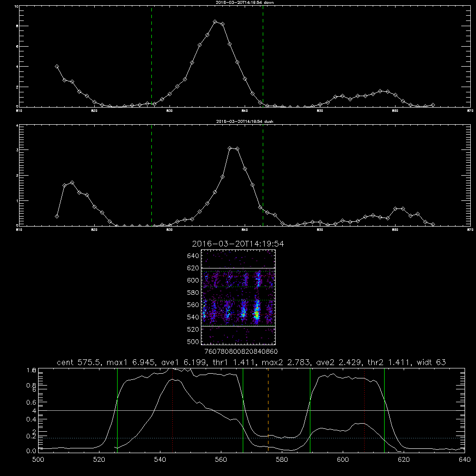The width and height of the screenshot is (476, 476).
Task: Click the '520' label on the spectrogram y-axis
Action: (x=193, y=329)
